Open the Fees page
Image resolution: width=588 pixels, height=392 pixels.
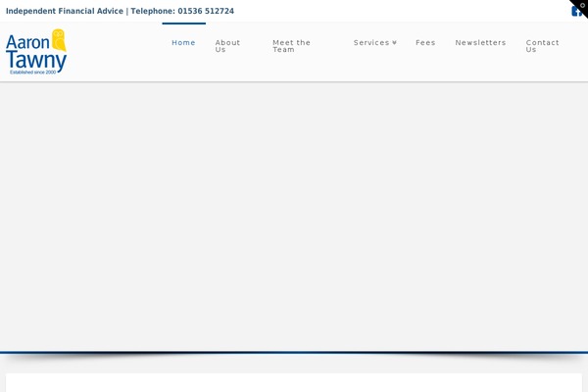coord(425,43)
